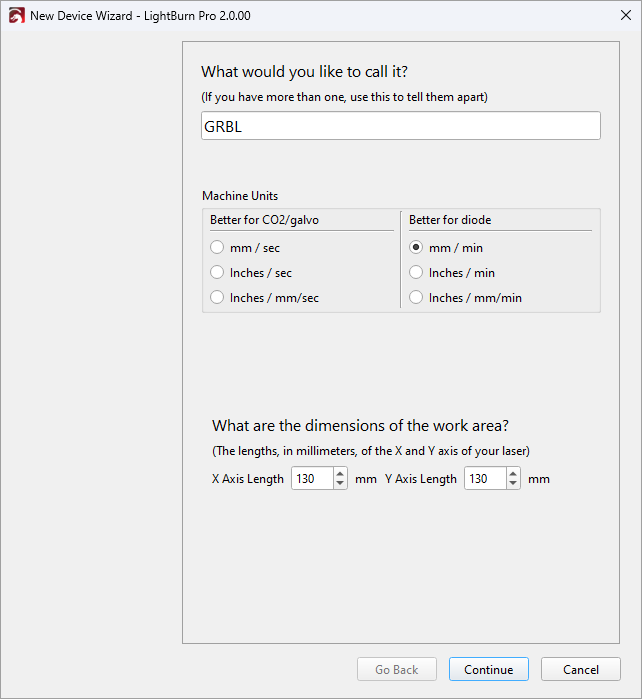Choose the Inches / mm/min option
Screen dimensions: 642x699
416,298
